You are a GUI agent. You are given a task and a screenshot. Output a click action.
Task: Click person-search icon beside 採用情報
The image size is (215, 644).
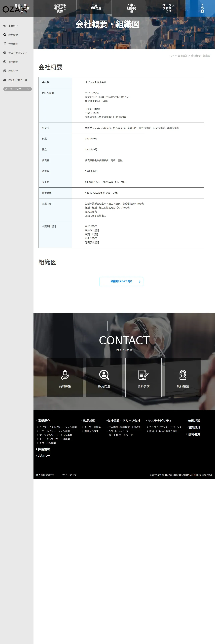pyautogui.click(x=5, y=62)
